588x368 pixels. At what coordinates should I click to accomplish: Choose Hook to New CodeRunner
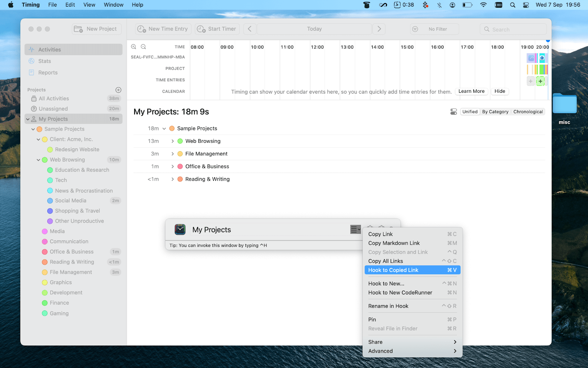(412, 293)
